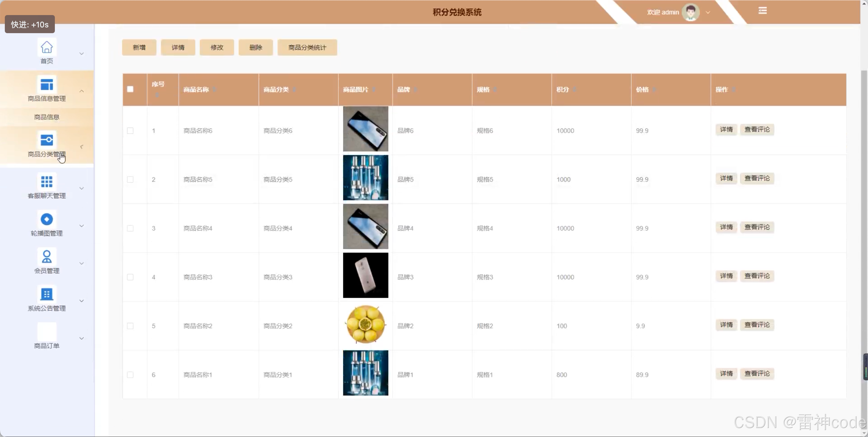The width and height of the screenshot is (868, 437).
Task: Sort by 价格 column arrow
Action: pyautogui.click(x=654, y=90)
